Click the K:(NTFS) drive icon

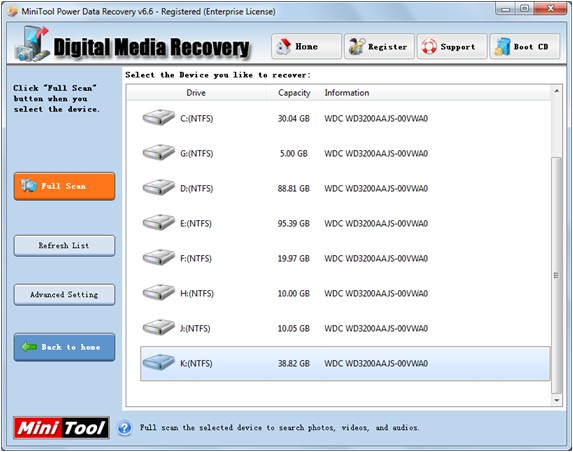[x=159, y=363]
